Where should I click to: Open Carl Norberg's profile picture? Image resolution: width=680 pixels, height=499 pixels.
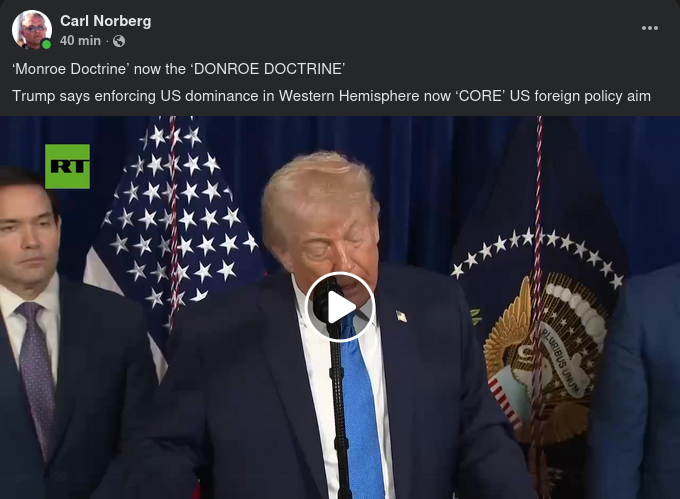(x=32, y=29)
